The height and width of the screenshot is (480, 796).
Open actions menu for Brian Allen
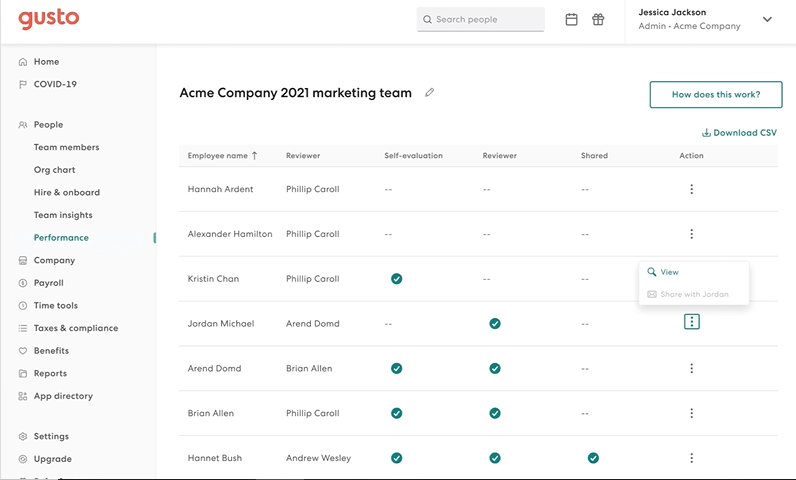point(691,413)
